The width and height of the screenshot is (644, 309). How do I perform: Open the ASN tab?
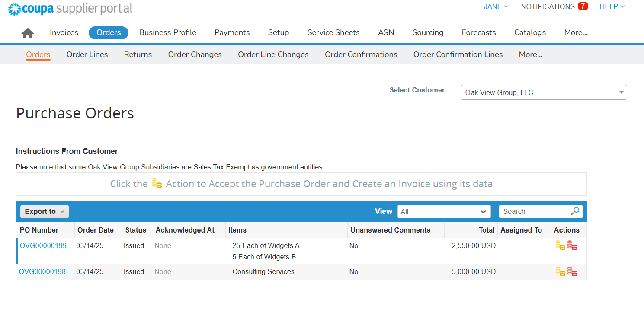pyautogui.click(x=386, y=32)
